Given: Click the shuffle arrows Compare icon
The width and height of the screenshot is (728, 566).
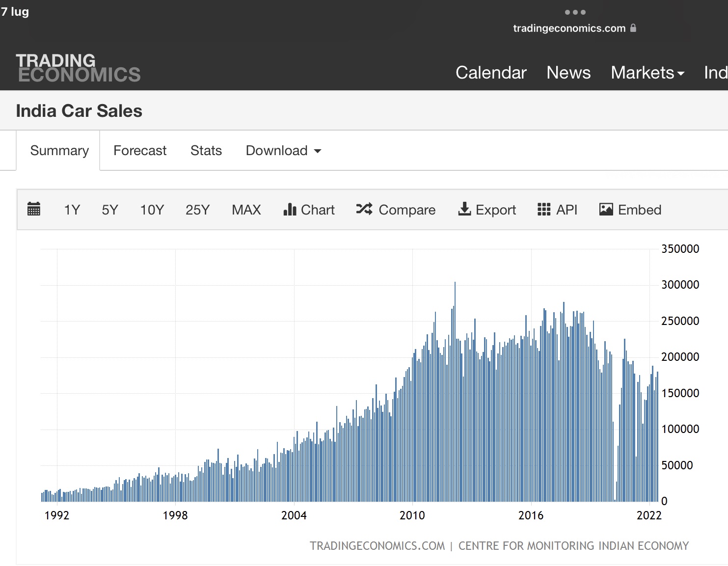Looking at the screenshot, I should click(x=364, y=209).
